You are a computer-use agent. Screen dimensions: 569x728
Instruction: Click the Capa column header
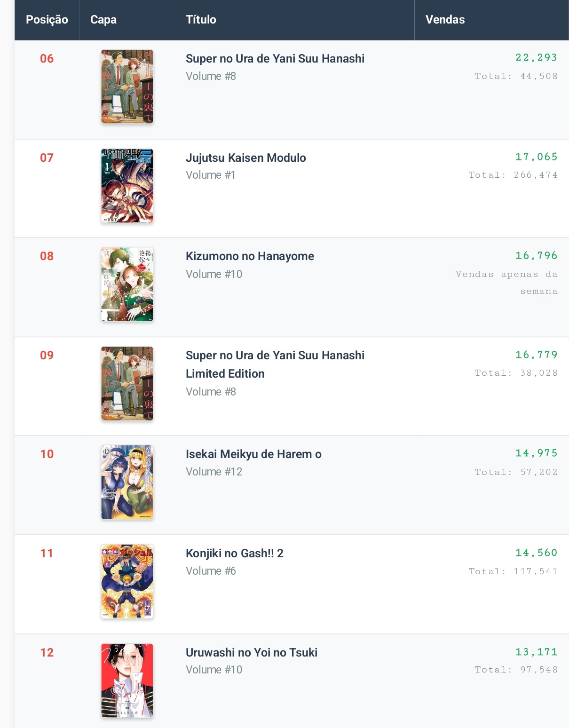tap(103, 20)
